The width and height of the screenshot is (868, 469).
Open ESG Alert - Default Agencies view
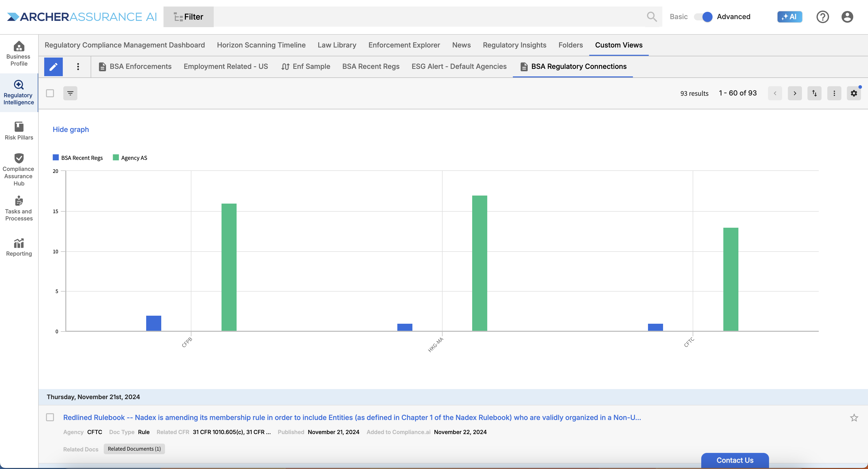coord(459,66)
